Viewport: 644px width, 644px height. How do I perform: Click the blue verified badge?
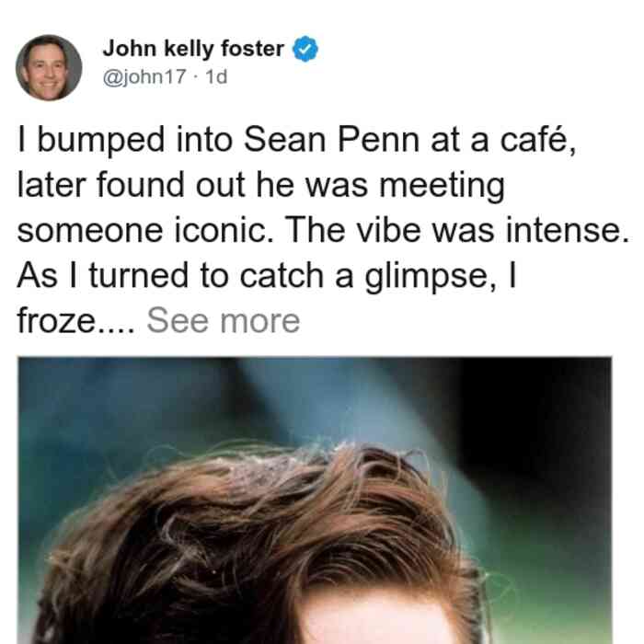point(305,49)
